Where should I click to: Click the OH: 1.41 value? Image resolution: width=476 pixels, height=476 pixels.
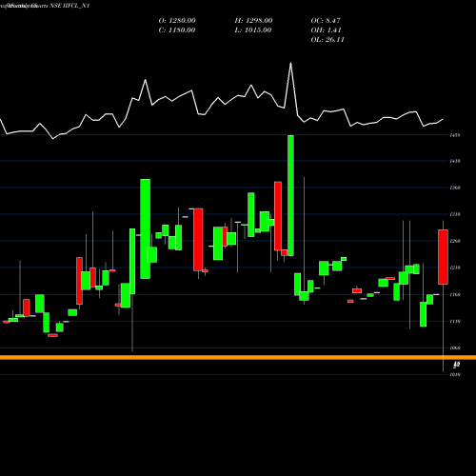coord(326,30)
